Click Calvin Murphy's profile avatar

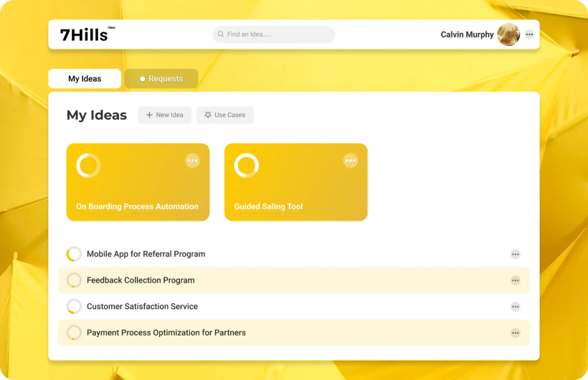point(508,34)
